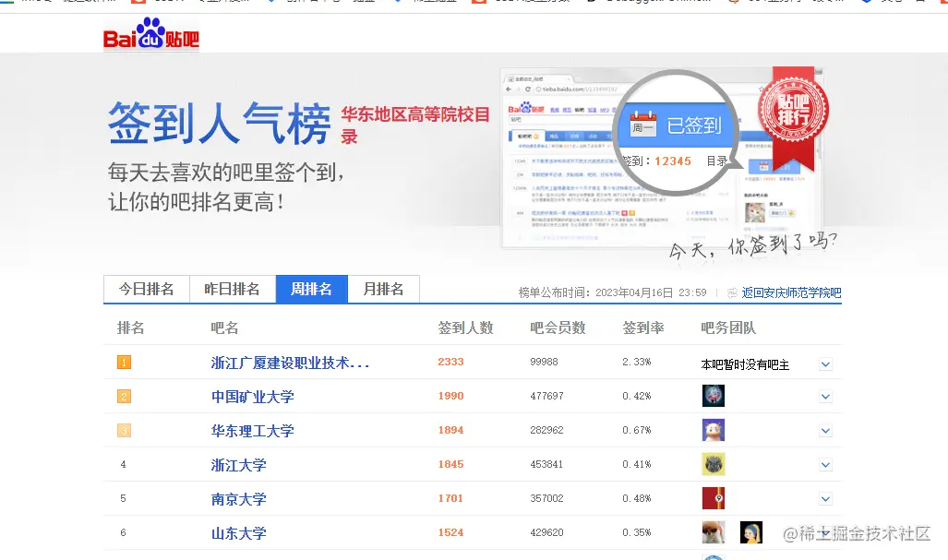
Task: Click the 华东地区高等院校目录 red heading
Action: pos(415,125)
